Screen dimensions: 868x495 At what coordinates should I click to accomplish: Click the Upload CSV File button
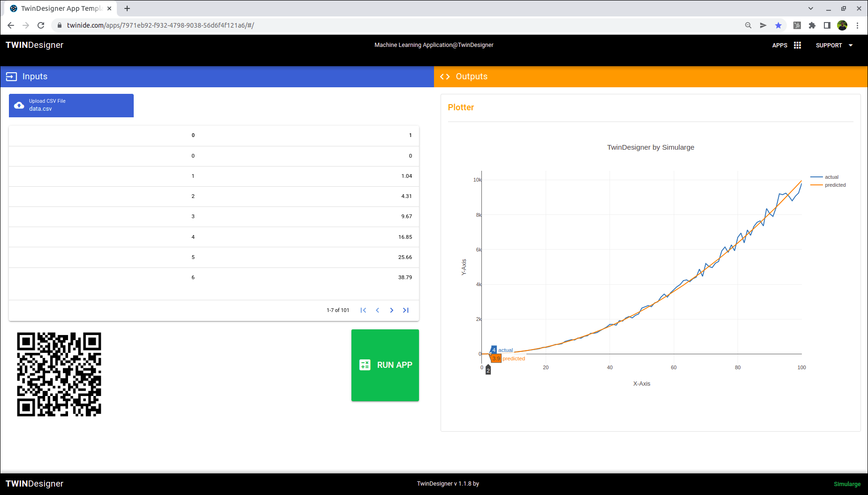click(71, 106)
